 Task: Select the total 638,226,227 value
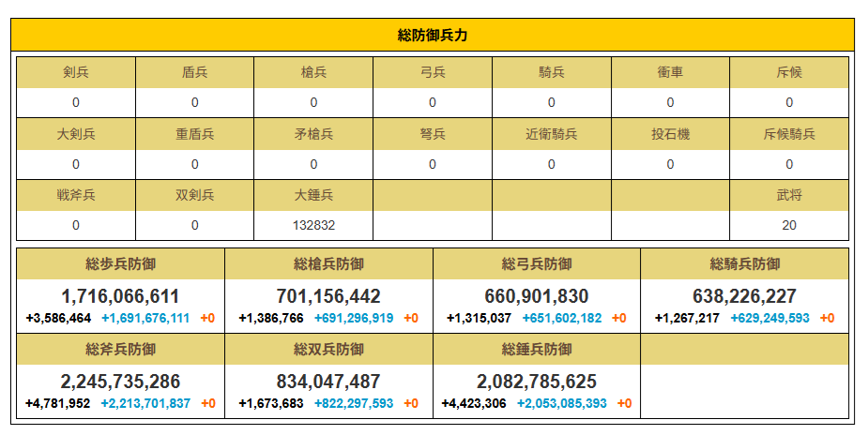tap(744, 297)
